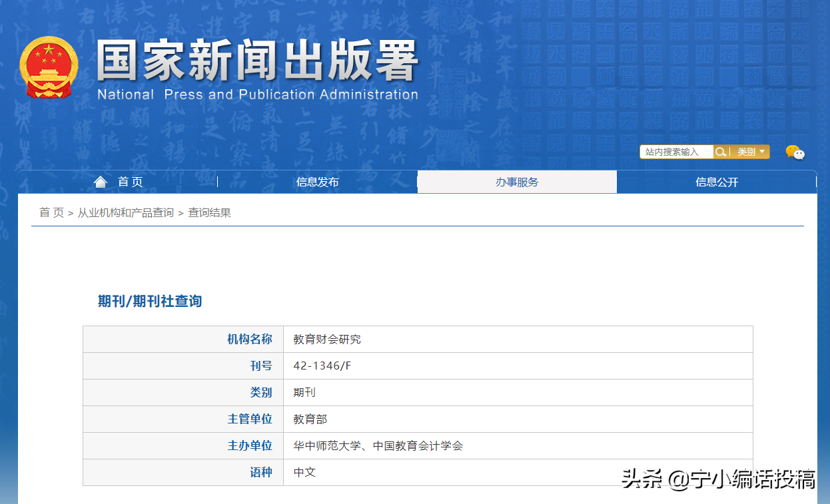Open the 信息公开 tab
830x504 pixels.
click(717, 182)
